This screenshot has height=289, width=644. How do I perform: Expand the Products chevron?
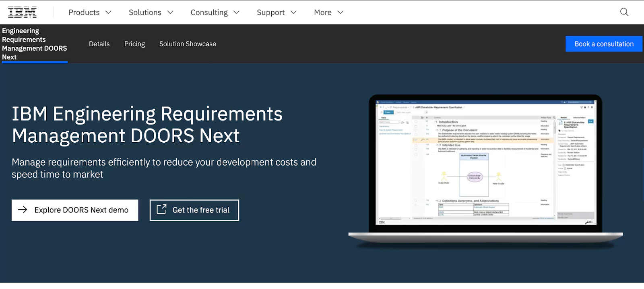point(108,12)
